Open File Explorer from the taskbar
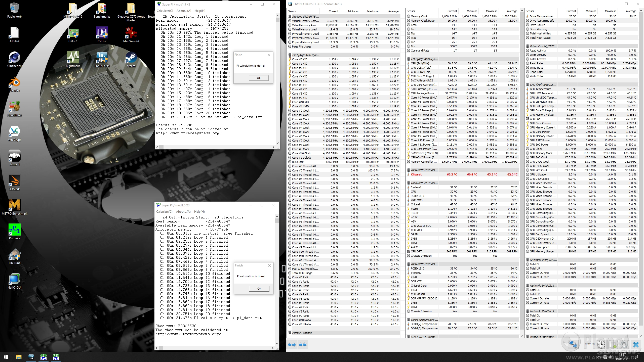The image size is (644, 362). pos(19,357)
